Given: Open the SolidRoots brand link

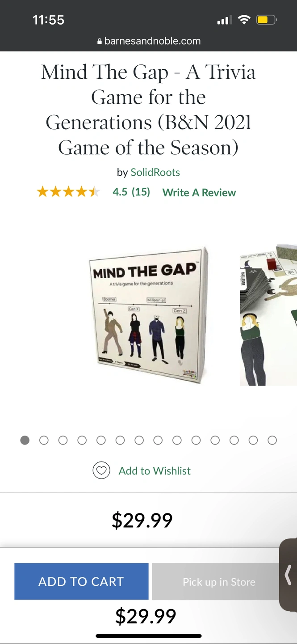Looking at the screenshot, I should (155, 173).
